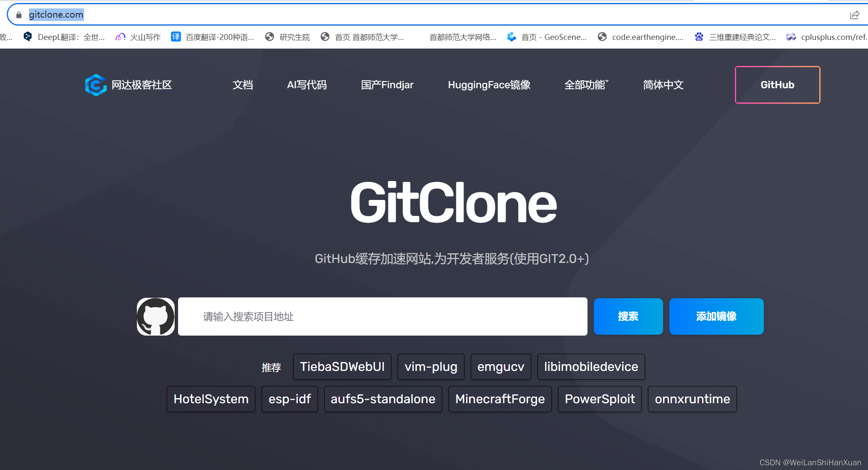Select the vim-plug recommended project
This screenshot has width=868, height=470.
coord(430,366)
